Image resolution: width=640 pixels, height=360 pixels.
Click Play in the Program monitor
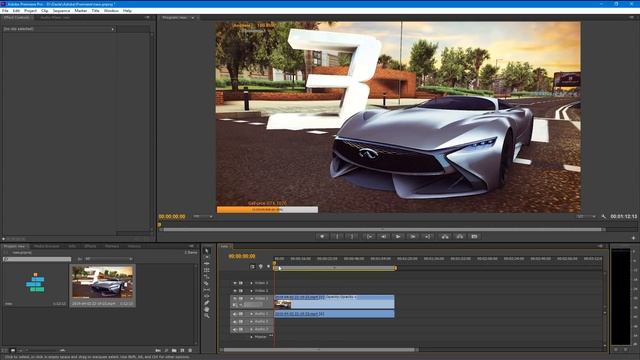coord(398,236)
